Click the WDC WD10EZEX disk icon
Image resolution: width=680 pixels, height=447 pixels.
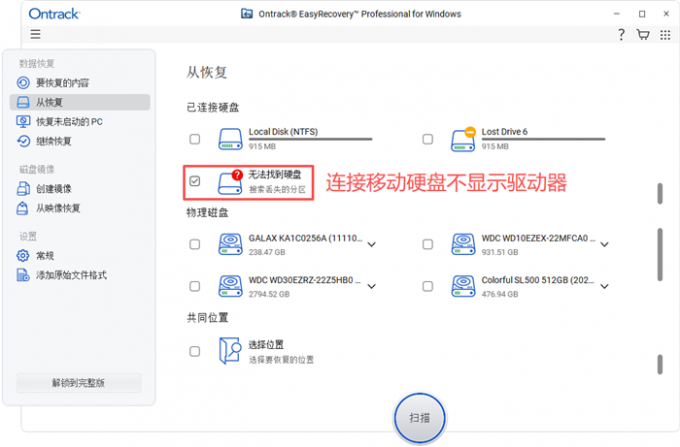pyautogui.click(x=464, y=244)
